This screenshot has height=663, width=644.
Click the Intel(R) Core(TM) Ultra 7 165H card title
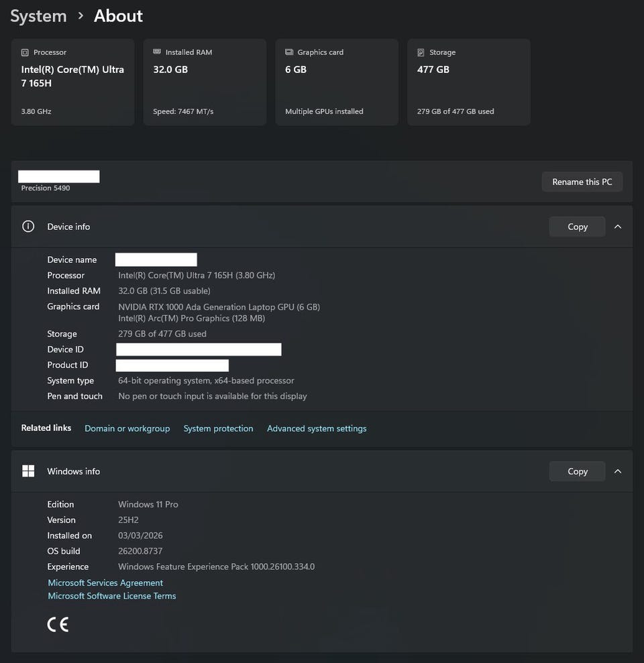72,76
